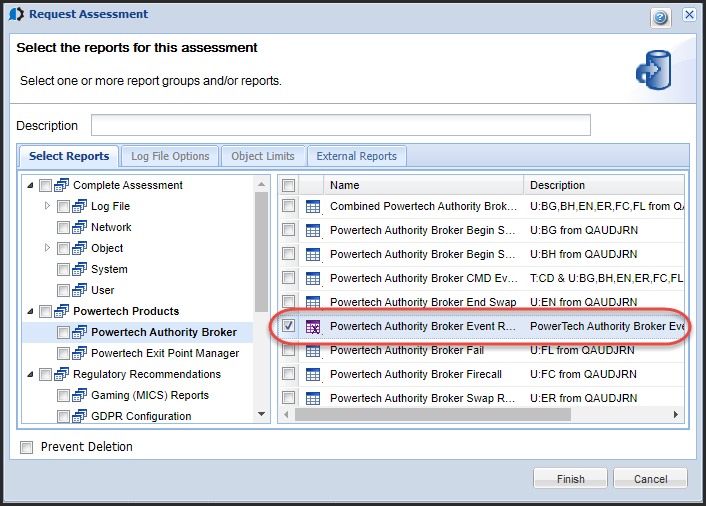706x506 pixels.
Task: Enable the Prevent Deletion checkbox
Action: pyautogui.click(x=27, y=447)
